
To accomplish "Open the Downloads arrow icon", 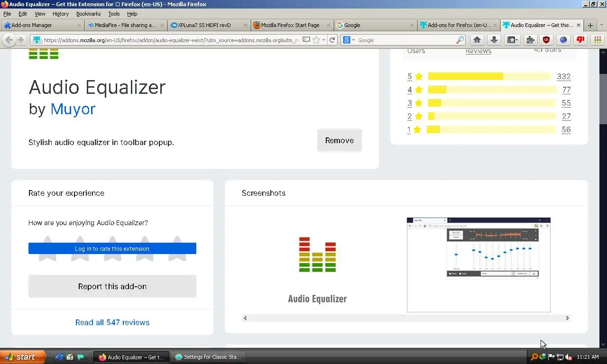I will click(494, 40).
